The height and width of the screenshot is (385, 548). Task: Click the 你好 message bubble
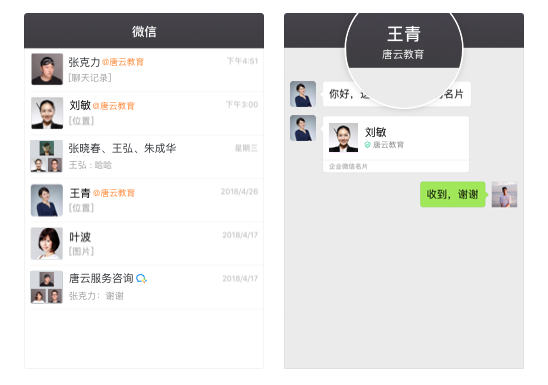[x=397, y=94]
